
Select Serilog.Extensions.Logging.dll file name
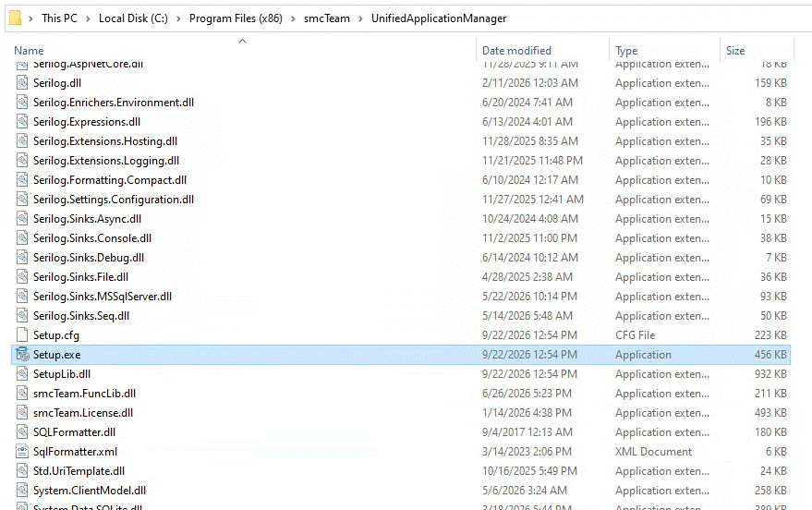tap(106, 161)
